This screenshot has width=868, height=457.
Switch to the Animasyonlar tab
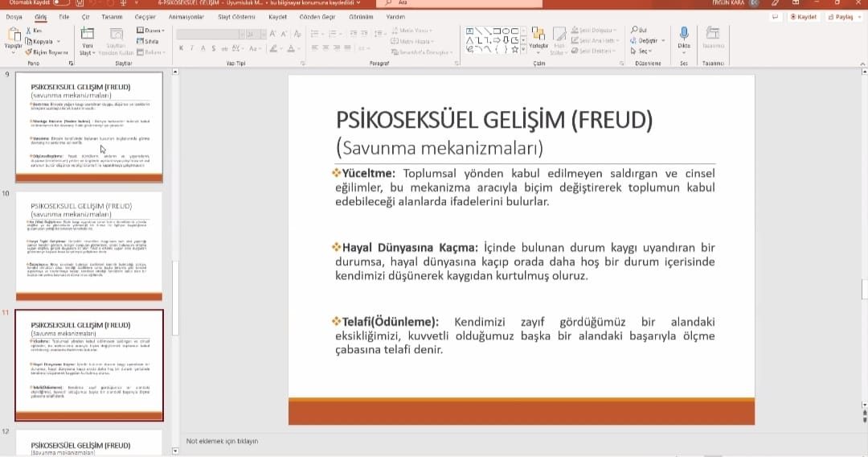pyautogui.click(x=186, y=17)
